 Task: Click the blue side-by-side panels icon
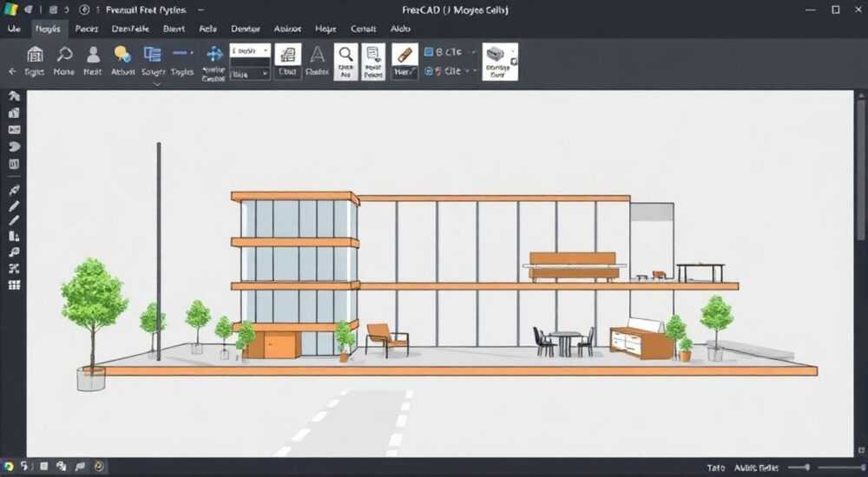pyautogui.click(x=152, y=54)
